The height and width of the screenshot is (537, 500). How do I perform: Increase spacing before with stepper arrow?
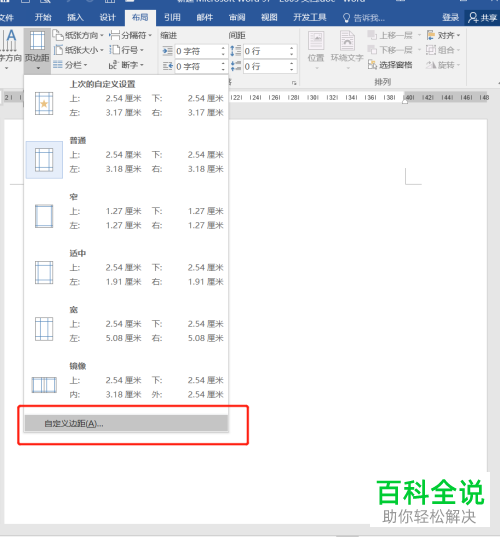(292, 48)
